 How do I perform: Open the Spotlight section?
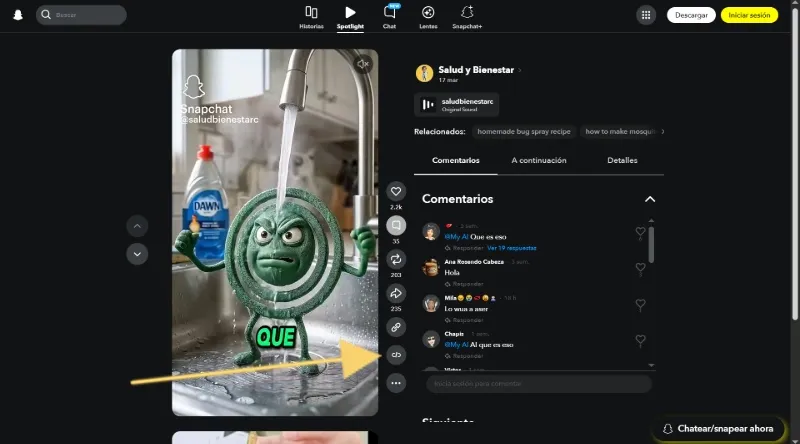coord(350,17)
